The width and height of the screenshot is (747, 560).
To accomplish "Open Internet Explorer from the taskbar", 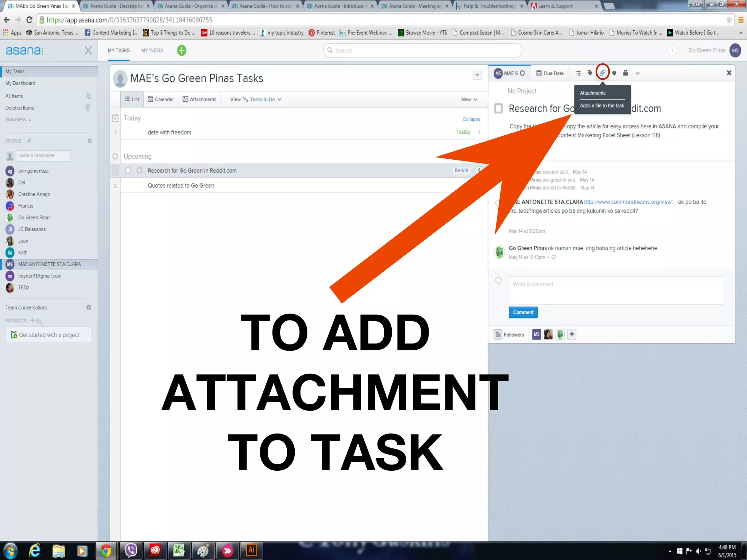I will pyautogui.click(x=35, y=550).
